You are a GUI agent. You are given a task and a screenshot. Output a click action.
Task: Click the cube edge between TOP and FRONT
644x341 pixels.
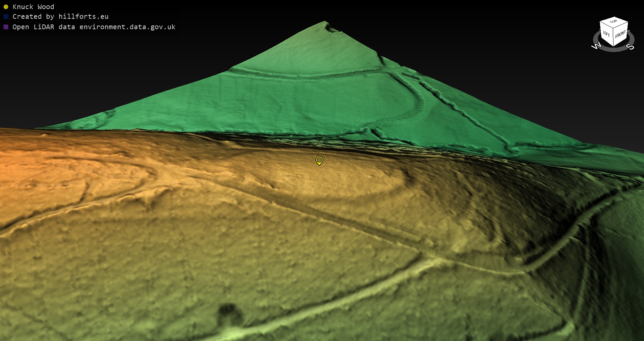[621, 25]
